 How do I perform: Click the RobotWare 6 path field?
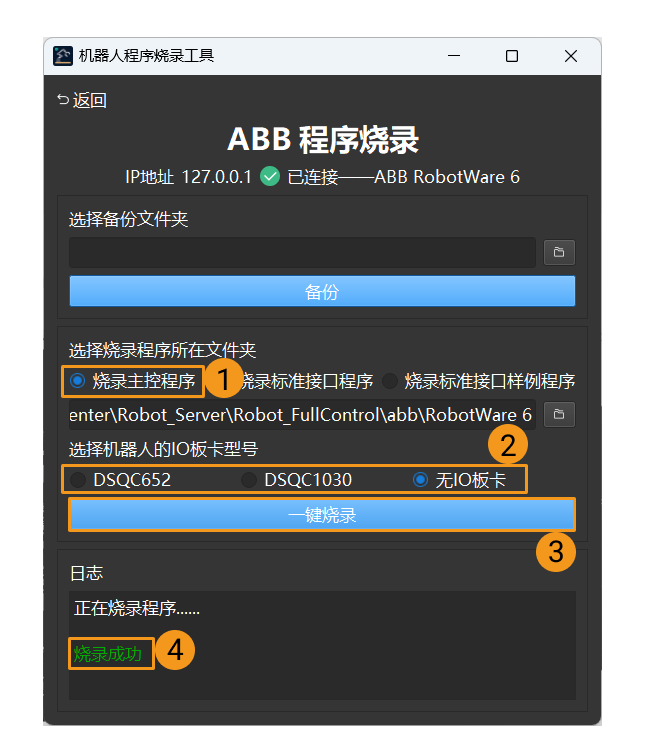[x=302, y=414]
